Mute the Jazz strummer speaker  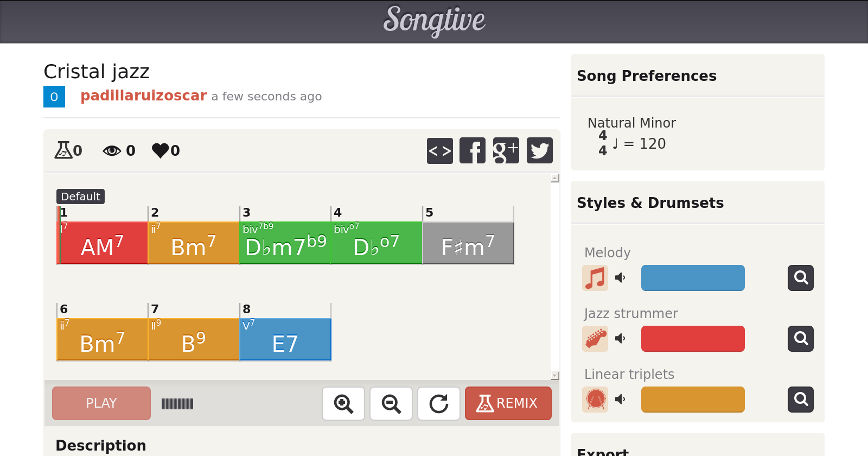(620, 339)
